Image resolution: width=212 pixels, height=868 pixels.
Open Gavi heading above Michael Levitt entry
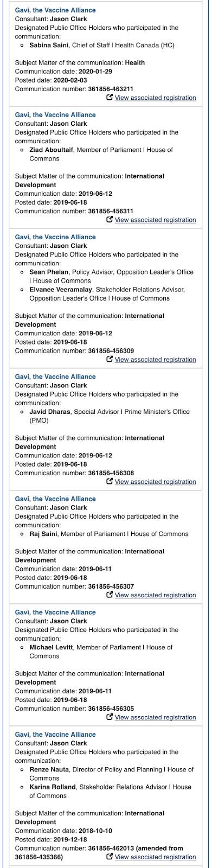(55, 612)
